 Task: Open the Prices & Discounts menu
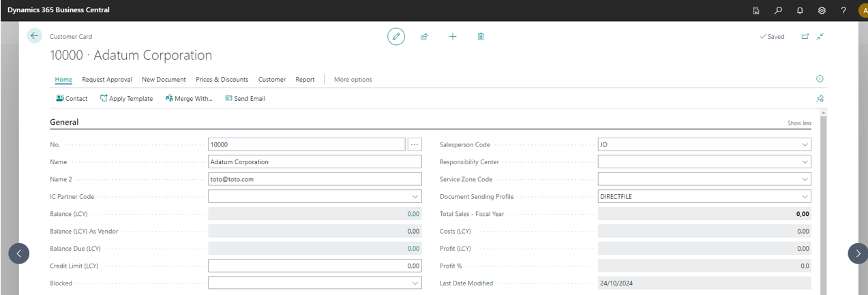point(222,80)
